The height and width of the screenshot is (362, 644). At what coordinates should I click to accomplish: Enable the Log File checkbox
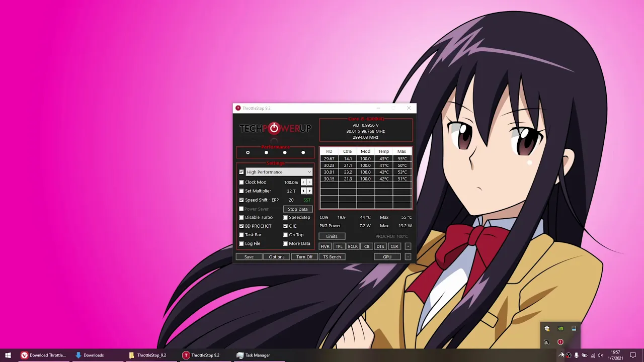242,244
